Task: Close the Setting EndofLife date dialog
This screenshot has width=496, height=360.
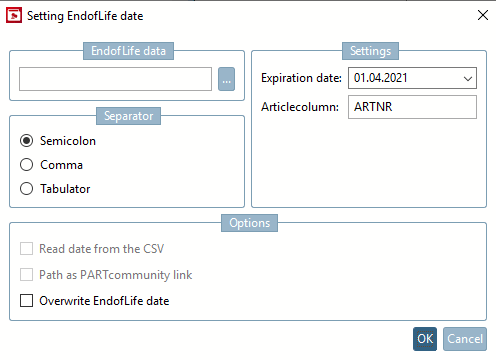Action: pyautogui.click(x=483, y=15)
